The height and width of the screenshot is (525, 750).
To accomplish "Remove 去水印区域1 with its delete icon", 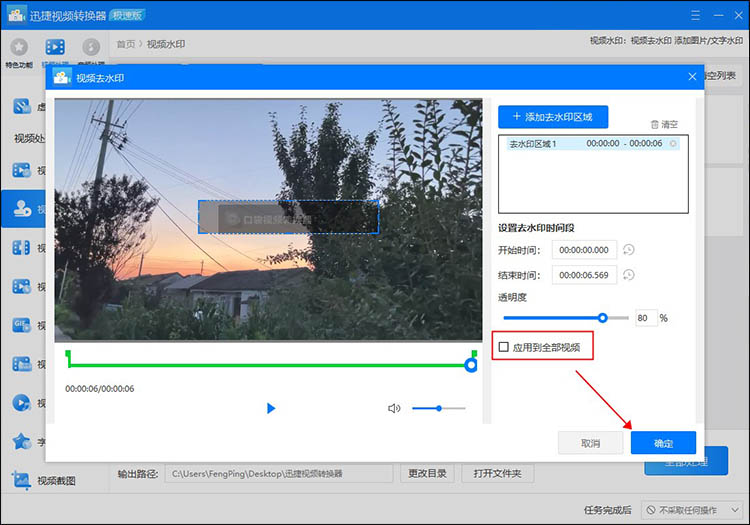I will (x=673, y=143).
